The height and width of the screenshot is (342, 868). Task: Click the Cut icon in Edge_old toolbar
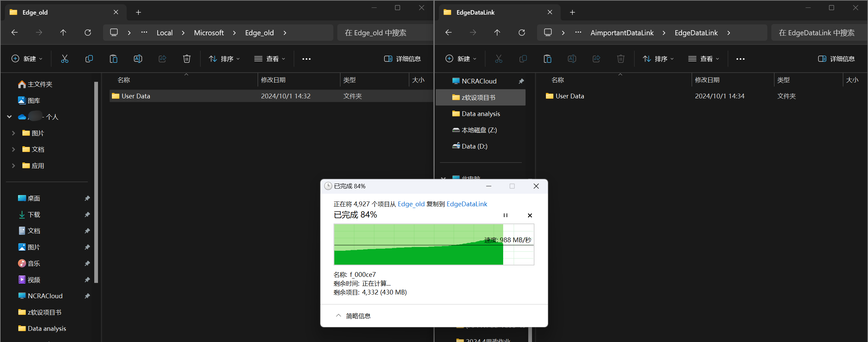click(x=64, y=59)
